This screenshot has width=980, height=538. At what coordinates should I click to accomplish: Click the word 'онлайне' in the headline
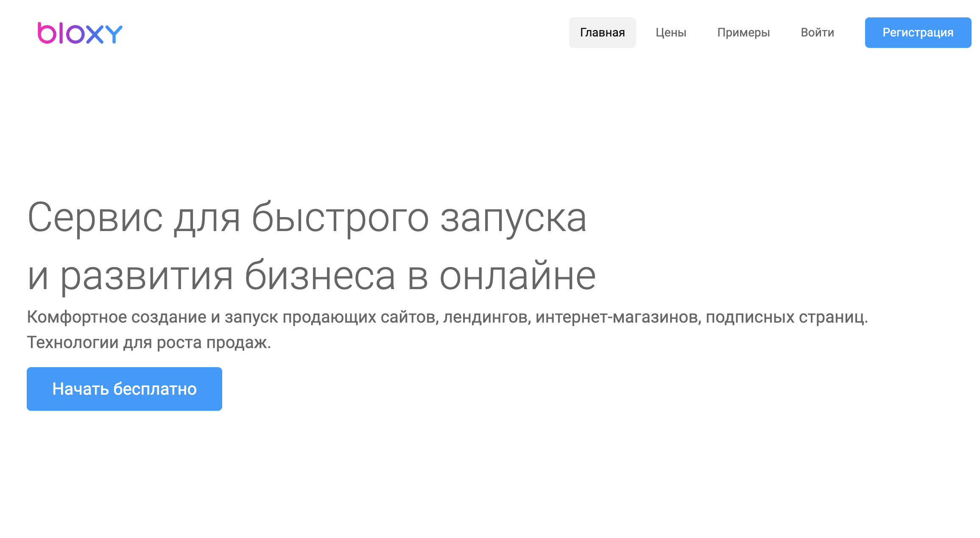click(x=517, y=276)
